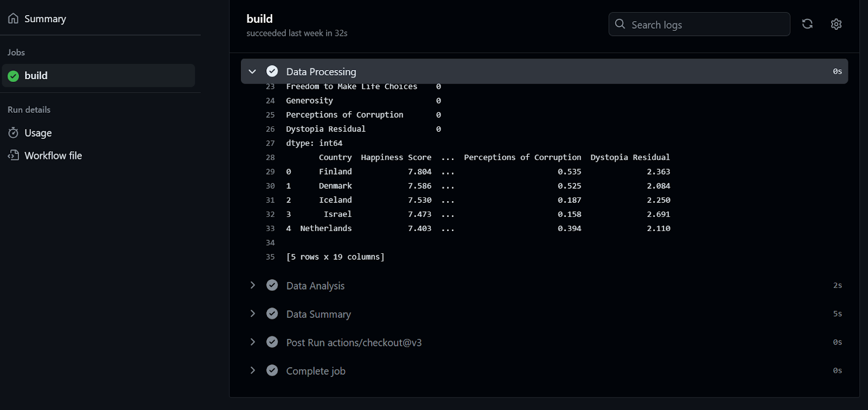Click the Workflow file icon

[13, 156]
